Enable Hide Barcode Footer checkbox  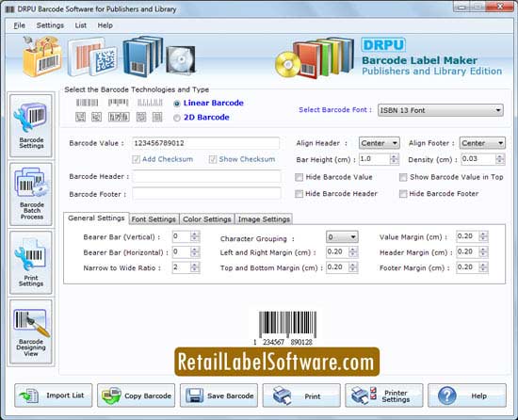[x=403, y=194]
